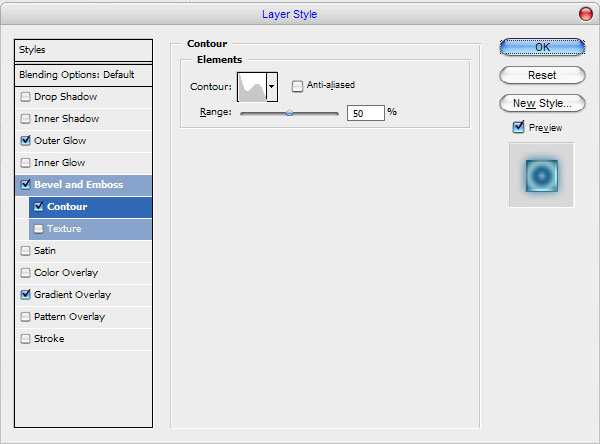The width and height of the screenshot is (600, 444).
Task: Open Blending Options: Default
Action: pos(83,75)
